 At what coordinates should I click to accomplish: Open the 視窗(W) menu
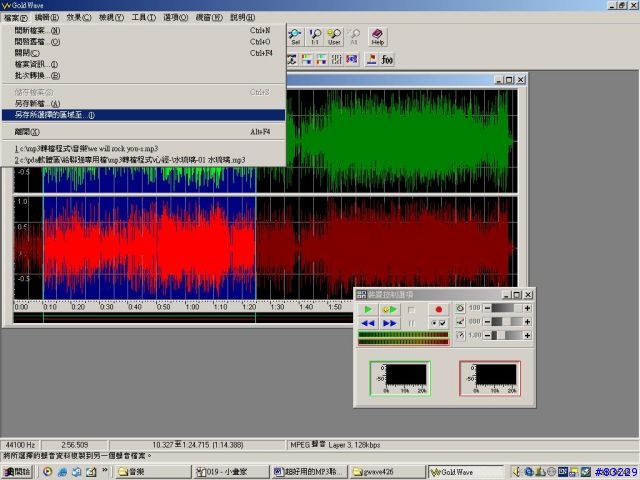209,18
